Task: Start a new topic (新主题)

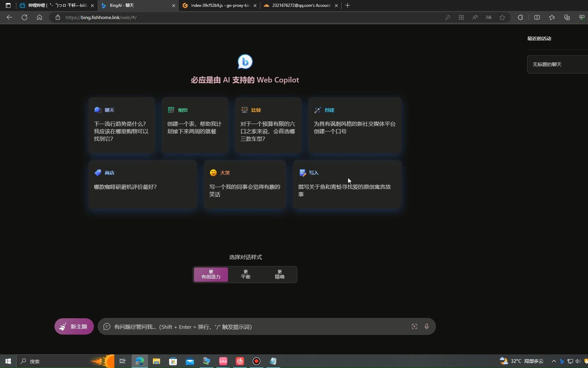Action: 74,326
